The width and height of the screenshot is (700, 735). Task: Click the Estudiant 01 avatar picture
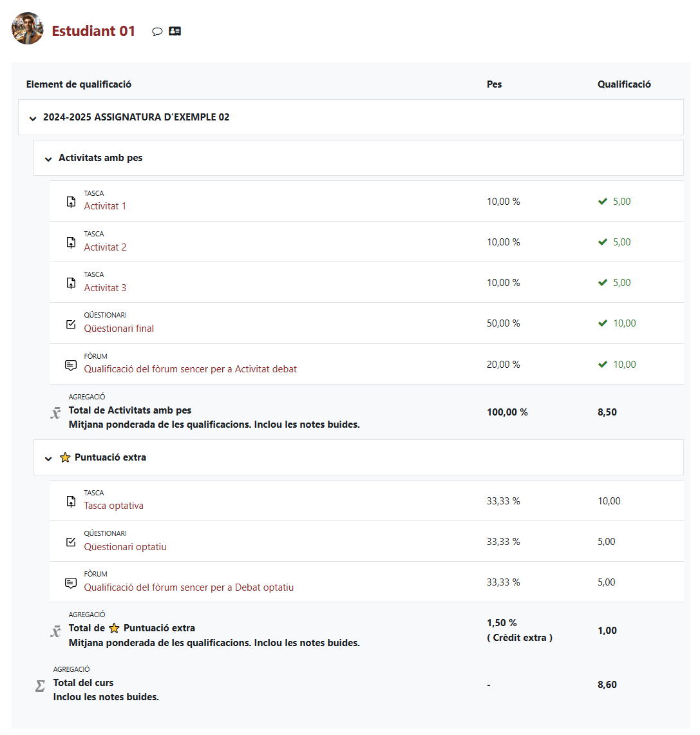[x=28, y=28]
